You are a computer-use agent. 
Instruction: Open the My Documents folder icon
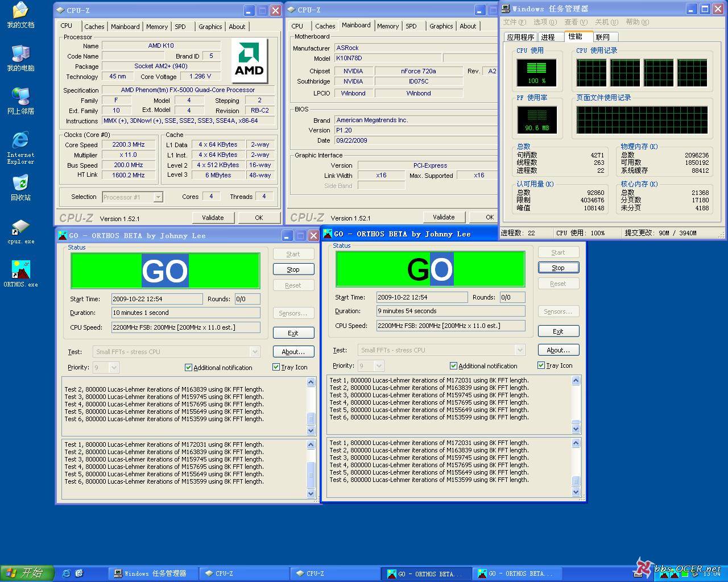pyautogui.click(x=20, y=11)
